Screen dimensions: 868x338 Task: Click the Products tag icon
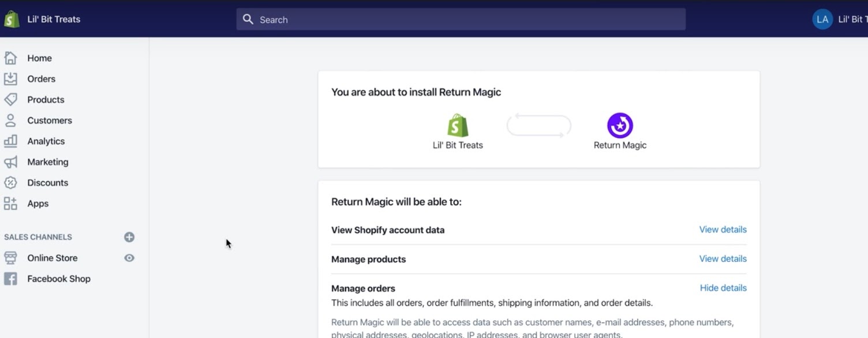(x=10, y=99)
